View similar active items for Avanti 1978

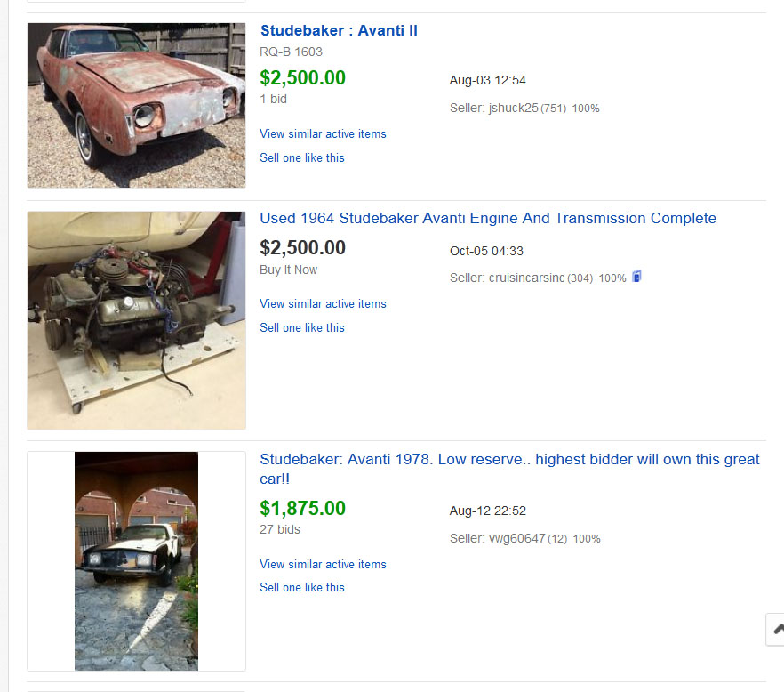click(x=323, y=565)
